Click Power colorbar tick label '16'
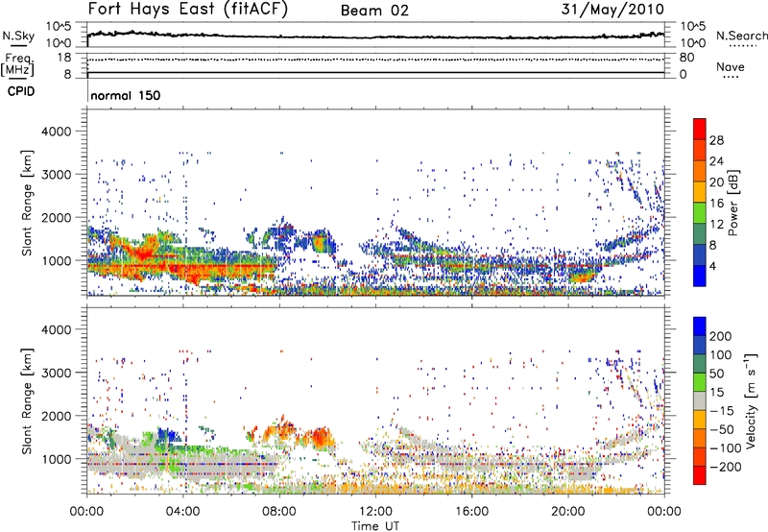Screen dimensions: 768x532 [x=716, y=204]
